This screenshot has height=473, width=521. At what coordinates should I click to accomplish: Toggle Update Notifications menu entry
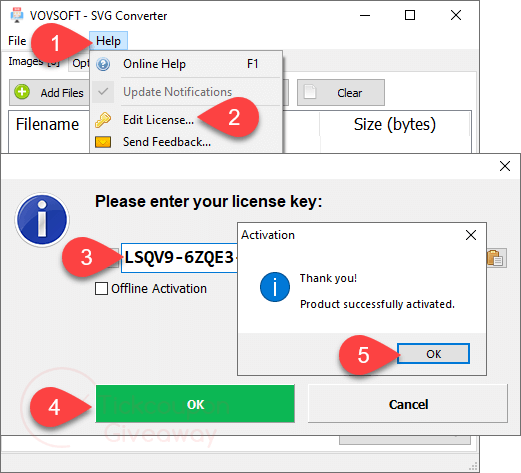point(186,92)
